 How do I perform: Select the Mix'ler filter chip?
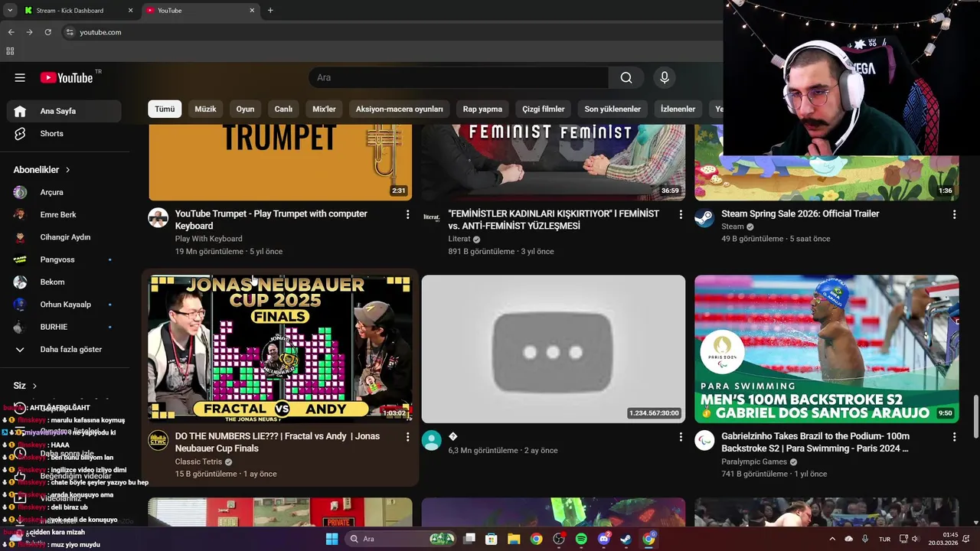click(x=324, y=109)
